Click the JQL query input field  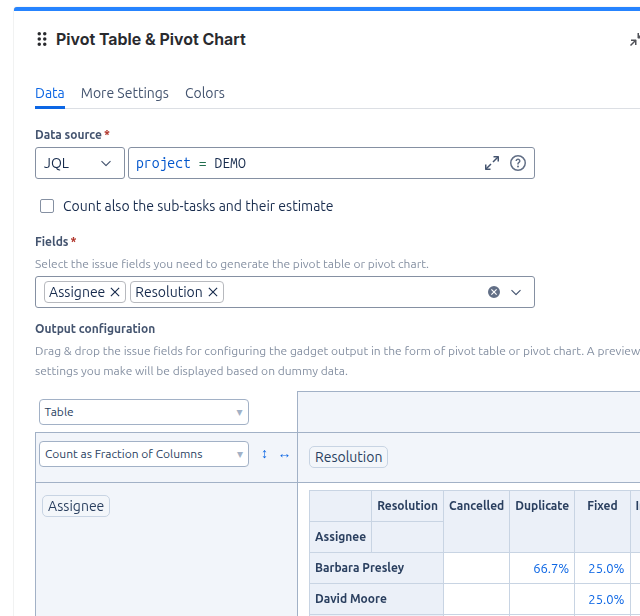300,163
